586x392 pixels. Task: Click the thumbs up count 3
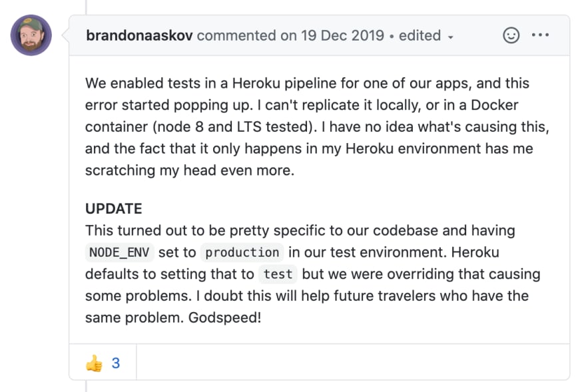pos(116,363)
